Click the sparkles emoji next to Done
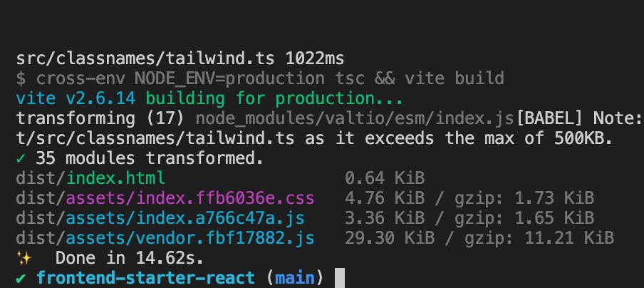Screen dimensions: 644x288 [x=21, y=256]
